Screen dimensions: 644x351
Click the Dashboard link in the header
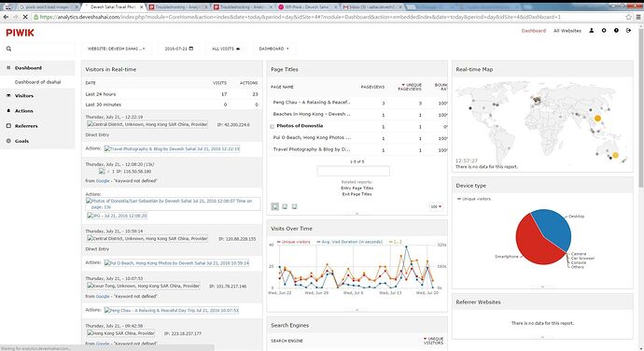pyautogui.click(x=534, y=31)
